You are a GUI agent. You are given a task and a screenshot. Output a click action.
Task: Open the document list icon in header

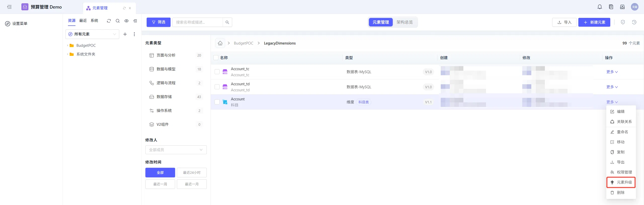[x=611, y=7]
